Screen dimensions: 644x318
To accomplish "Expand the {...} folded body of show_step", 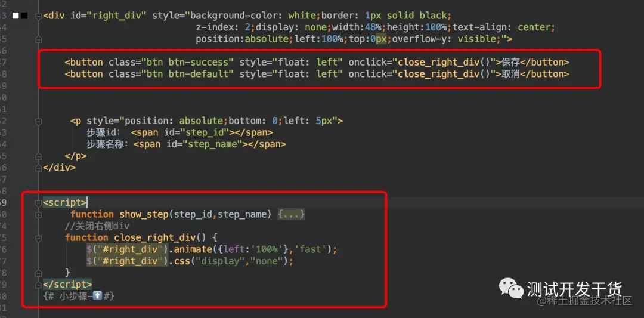I will coord(291,214).
